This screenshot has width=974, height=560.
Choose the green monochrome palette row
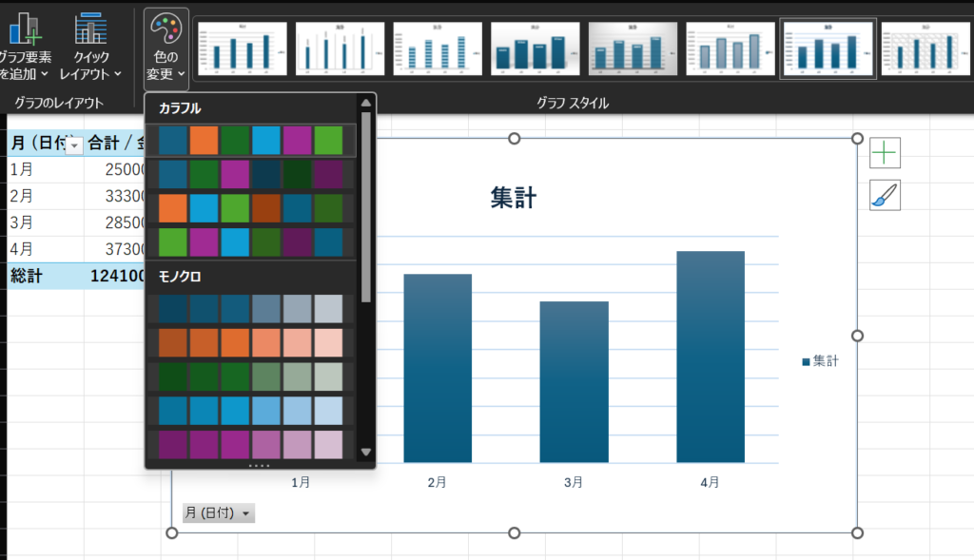coord(251,377)
